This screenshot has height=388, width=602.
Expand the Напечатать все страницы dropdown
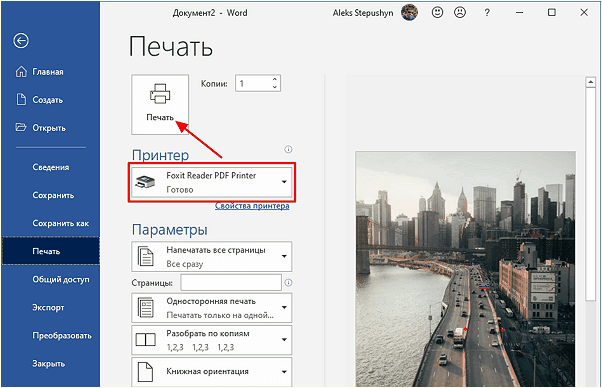pos(212,256)
